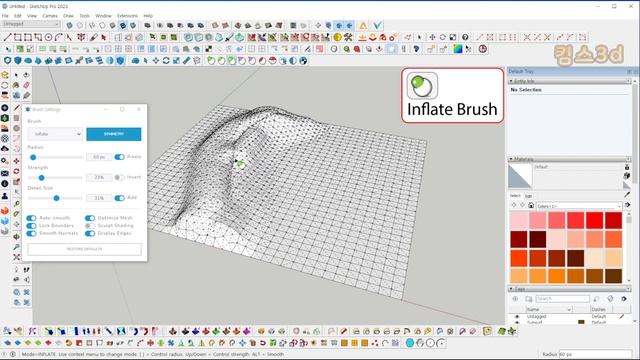Disable the Auto-smooth toggle
640x360 pixels.
click(31, 218)
